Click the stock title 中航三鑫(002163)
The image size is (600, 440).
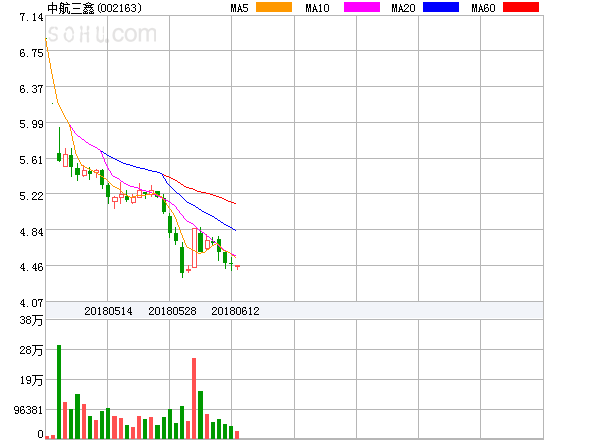pyautogui.click(x=94, y=8)
